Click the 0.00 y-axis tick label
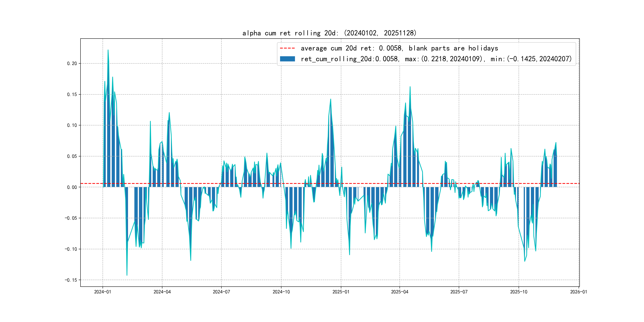 pyautogui.click(x=72, y=187)
